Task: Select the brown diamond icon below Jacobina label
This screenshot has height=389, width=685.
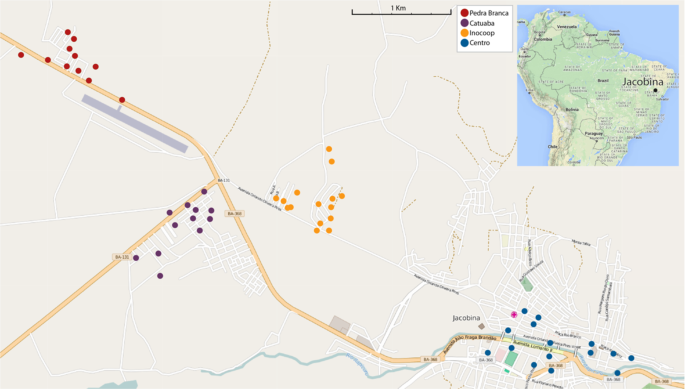Action: point(481,326)
